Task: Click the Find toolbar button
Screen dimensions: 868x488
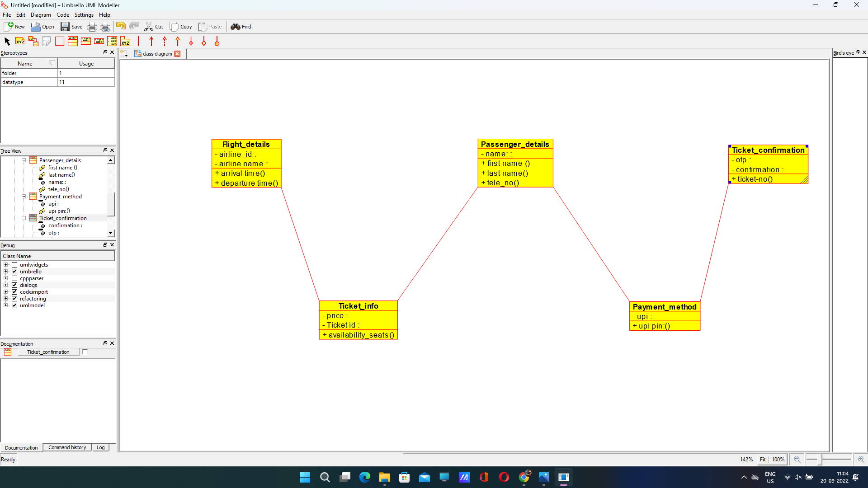Action: tap(241, 27)
